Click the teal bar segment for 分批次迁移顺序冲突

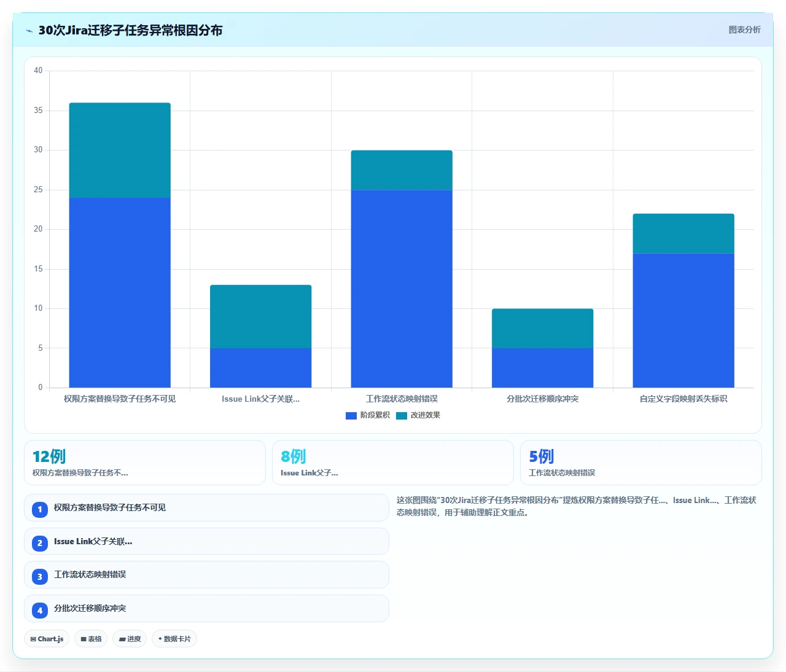542,328
